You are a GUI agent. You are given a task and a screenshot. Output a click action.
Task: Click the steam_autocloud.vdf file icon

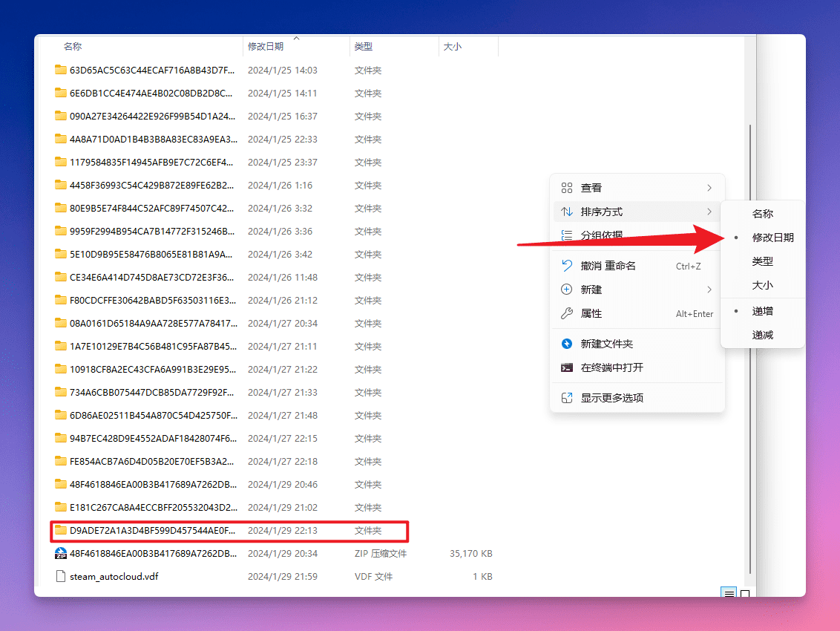click(x=61, y=576)
